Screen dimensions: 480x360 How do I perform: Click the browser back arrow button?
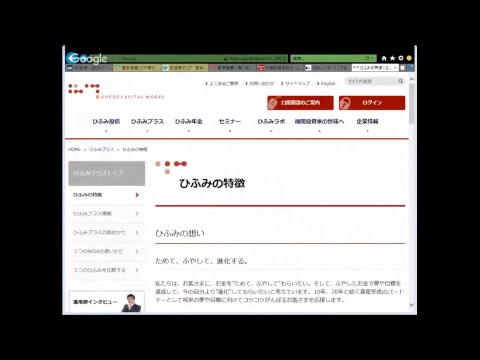coord(72,58)
